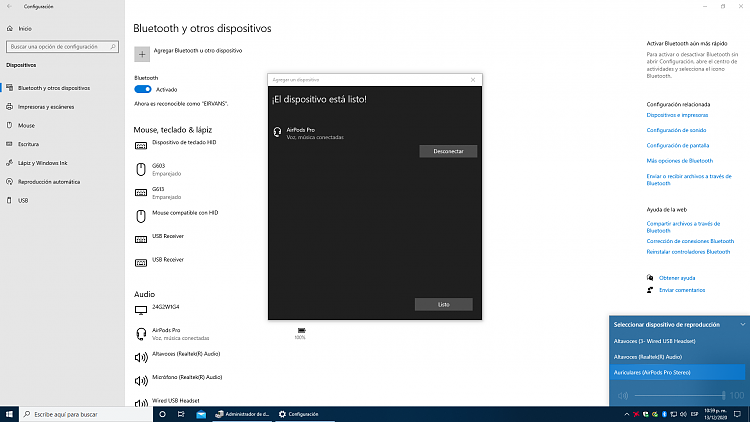Select AirPods Pro headset icon in dialog
This screenshot has width=750, height=422.
277,132
